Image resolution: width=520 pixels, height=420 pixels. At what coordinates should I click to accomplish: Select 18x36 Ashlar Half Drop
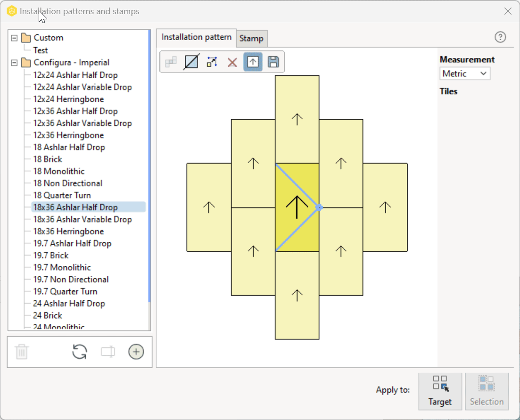point(75,207)
